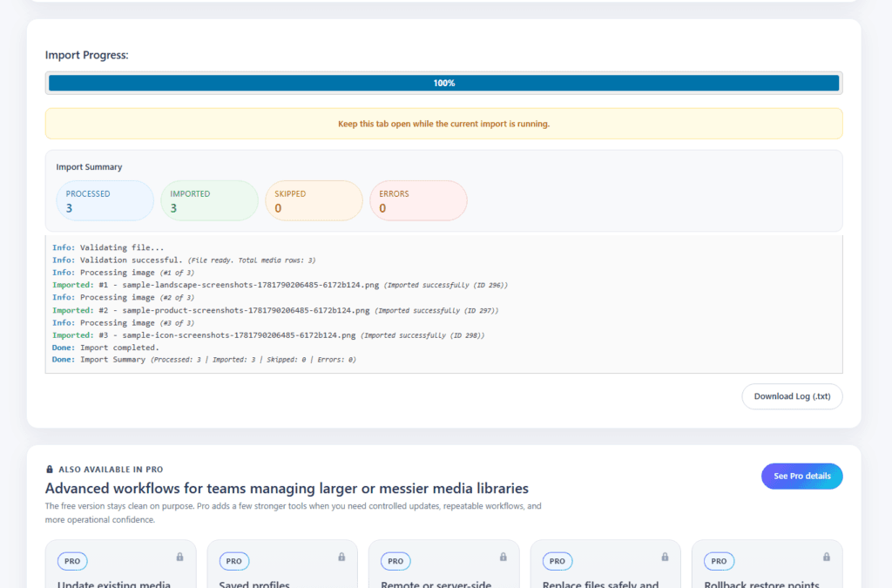Viewport: 892px width, 588px height.
Task: Click the lock icon on Update existing media card
Action: 179,557
